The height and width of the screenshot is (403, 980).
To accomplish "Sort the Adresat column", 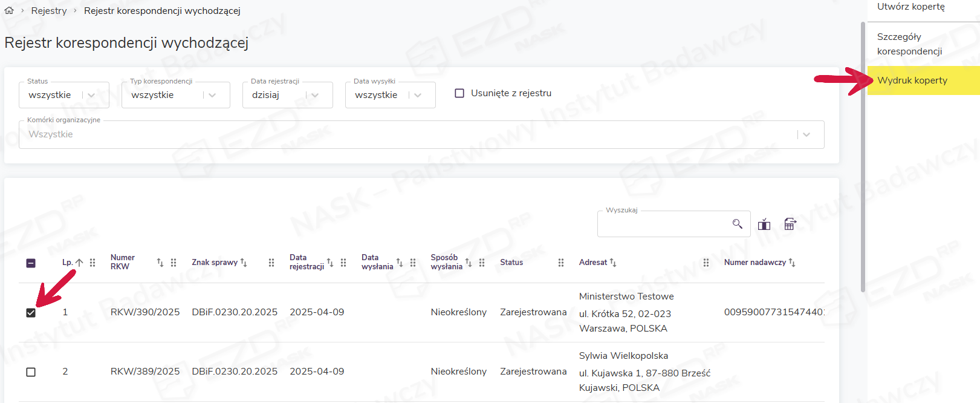I will [613, 263].
